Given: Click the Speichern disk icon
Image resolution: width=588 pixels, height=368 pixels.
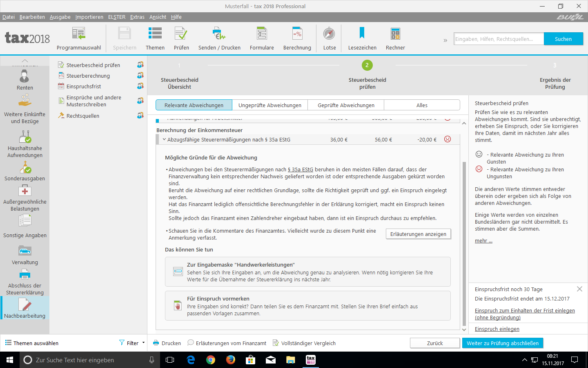Looking at the screenshot, I should 125,34.
